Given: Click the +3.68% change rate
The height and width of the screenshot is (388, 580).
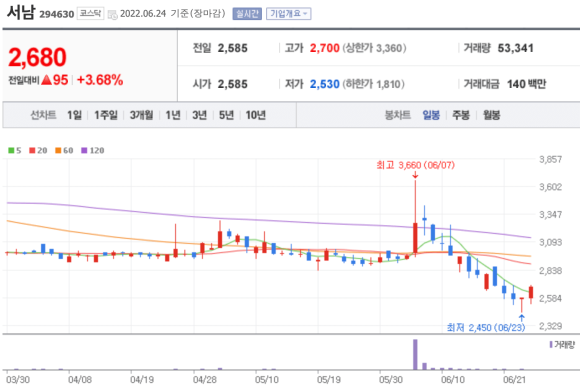Looking at the screenshot, I should 100,80.
